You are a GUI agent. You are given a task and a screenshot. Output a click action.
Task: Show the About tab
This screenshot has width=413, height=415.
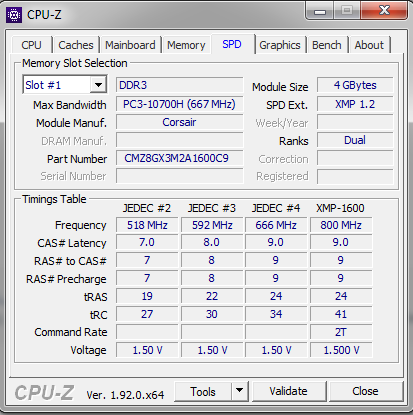(x=369, y=45)
